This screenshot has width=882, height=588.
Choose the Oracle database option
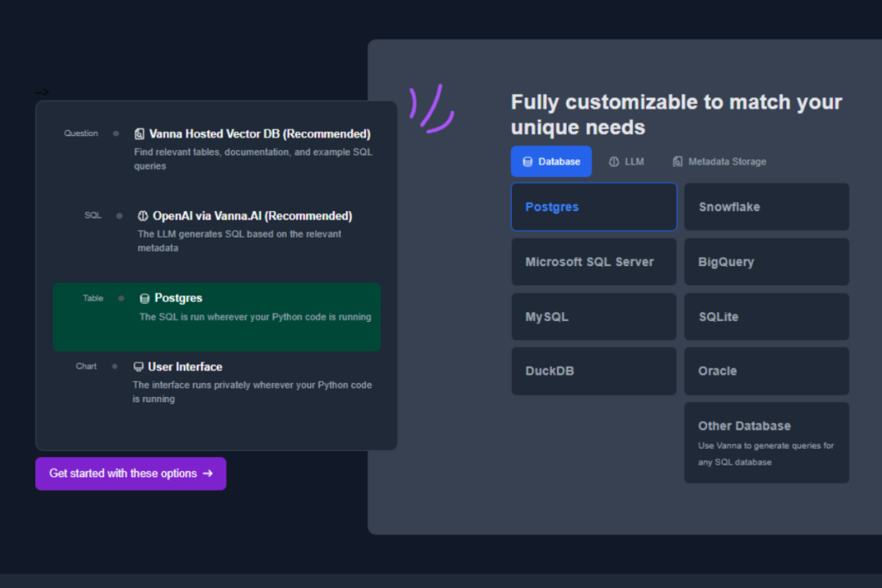pyautogui.click(x=767, y=371)
